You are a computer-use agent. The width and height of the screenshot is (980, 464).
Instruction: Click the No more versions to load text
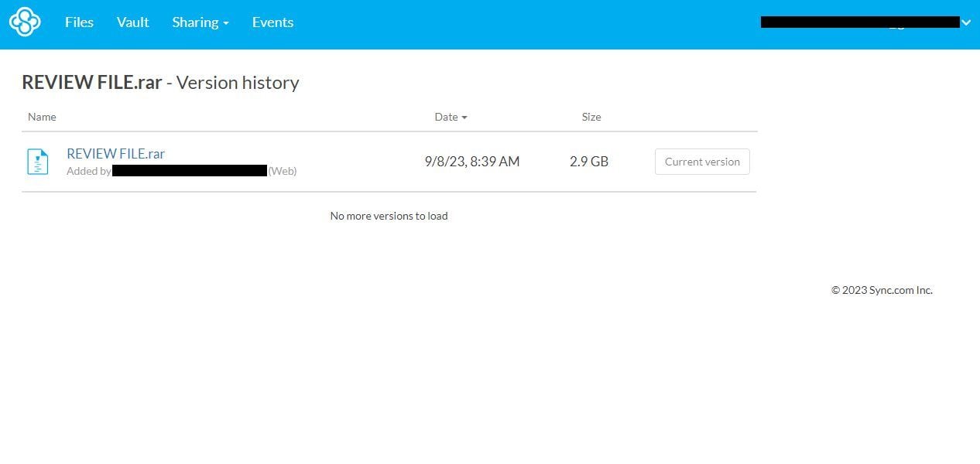click(x=389, y=216)
